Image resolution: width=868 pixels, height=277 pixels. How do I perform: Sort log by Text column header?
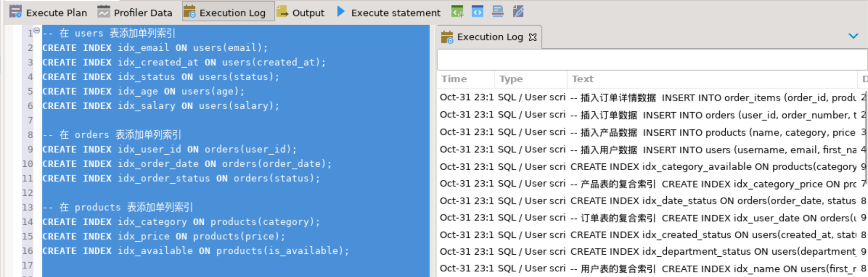[x=711, y=79]
